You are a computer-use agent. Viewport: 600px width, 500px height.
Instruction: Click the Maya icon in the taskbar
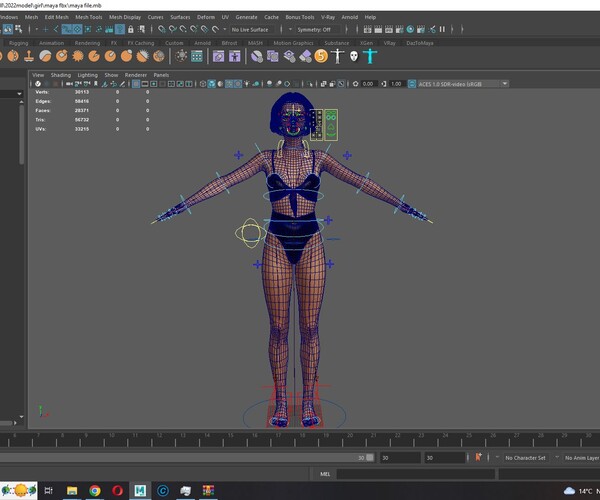140,490
